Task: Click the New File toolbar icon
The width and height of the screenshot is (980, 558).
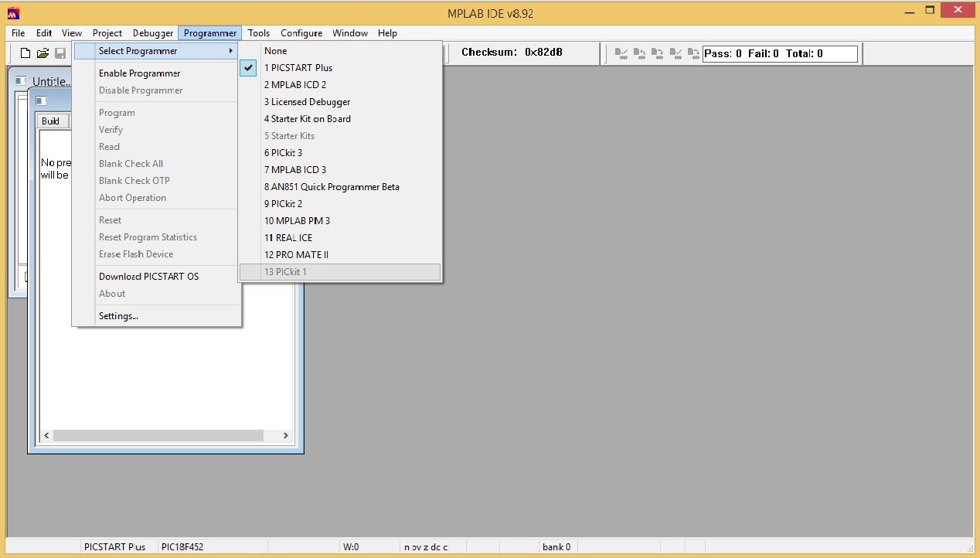Action: [26, 53]
